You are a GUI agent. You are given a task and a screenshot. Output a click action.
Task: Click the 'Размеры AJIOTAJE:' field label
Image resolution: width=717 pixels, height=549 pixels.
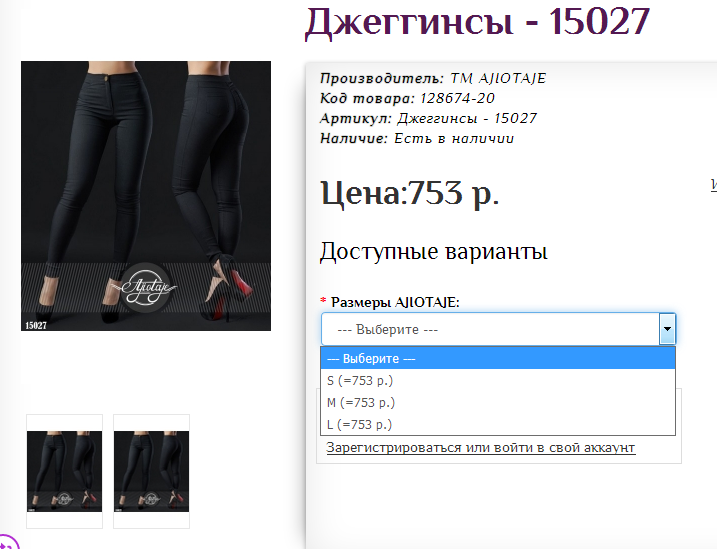click(395, 302)
